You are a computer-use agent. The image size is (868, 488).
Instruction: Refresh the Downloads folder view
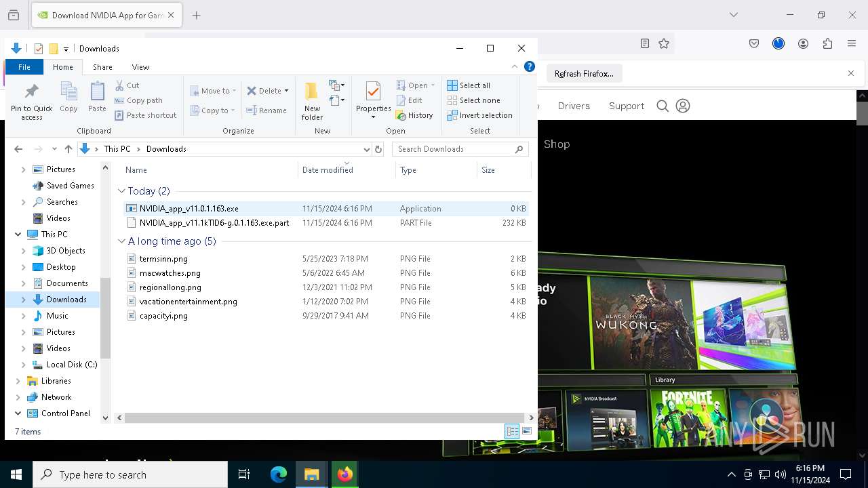click(378, 149)
